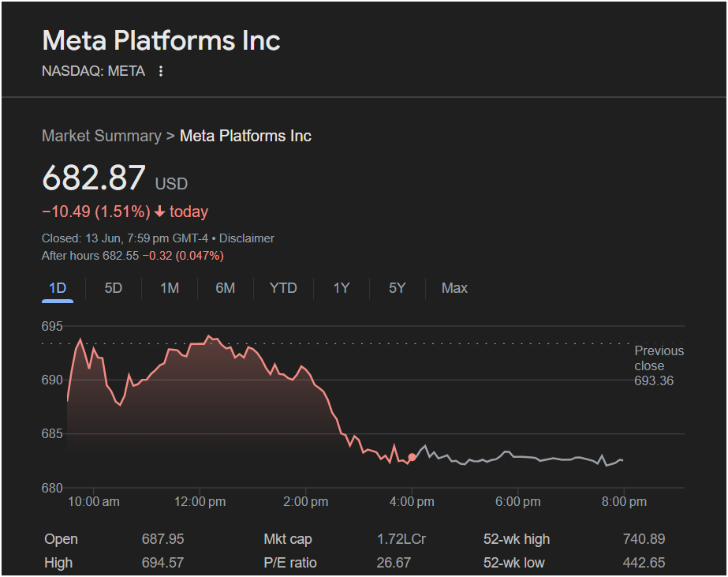Screen dimensions: 728x577
Task: Click the P/E ratio label
Action: [290, 563]
